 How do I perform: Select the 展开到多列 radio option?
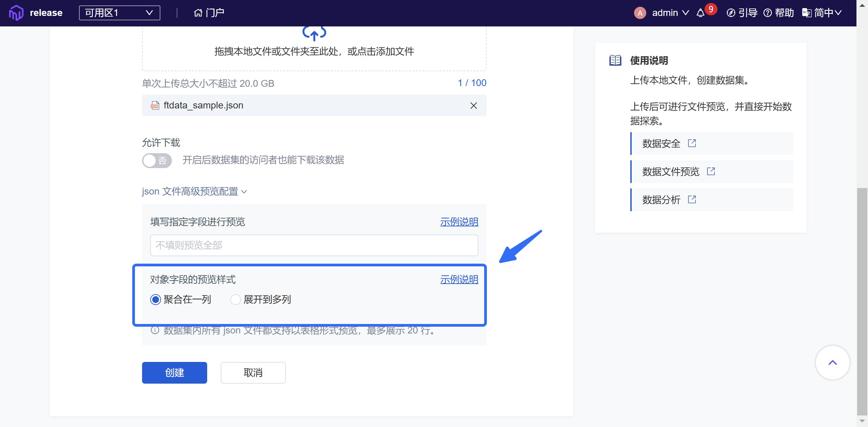click(235, 300)
